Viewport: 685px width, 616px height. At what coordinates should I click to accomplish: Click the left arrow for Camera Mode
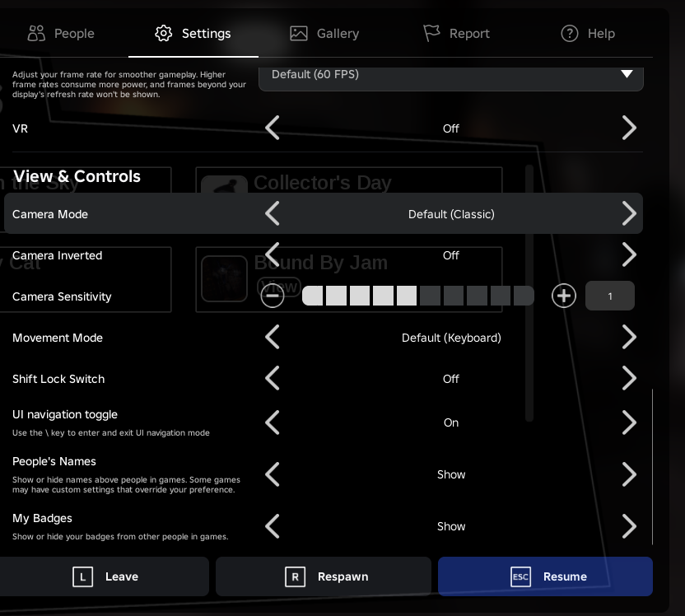[273, 213]
